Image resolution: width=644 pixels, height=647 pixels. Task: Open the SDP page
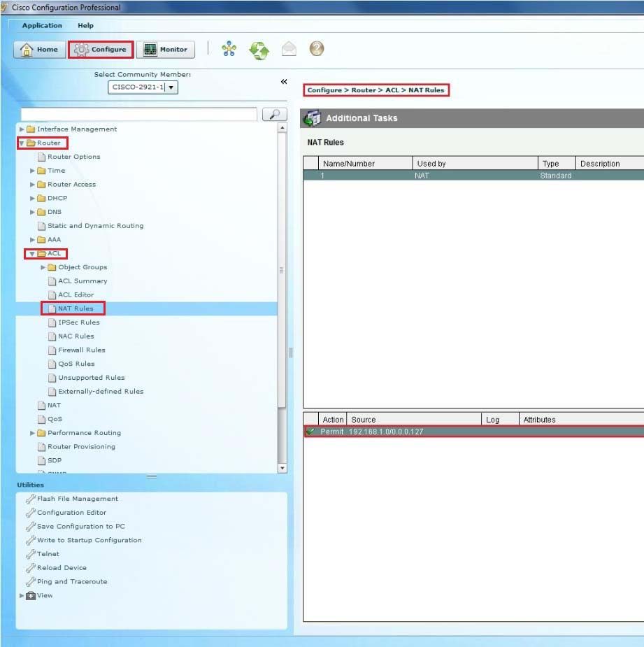[x=54, y=460]
